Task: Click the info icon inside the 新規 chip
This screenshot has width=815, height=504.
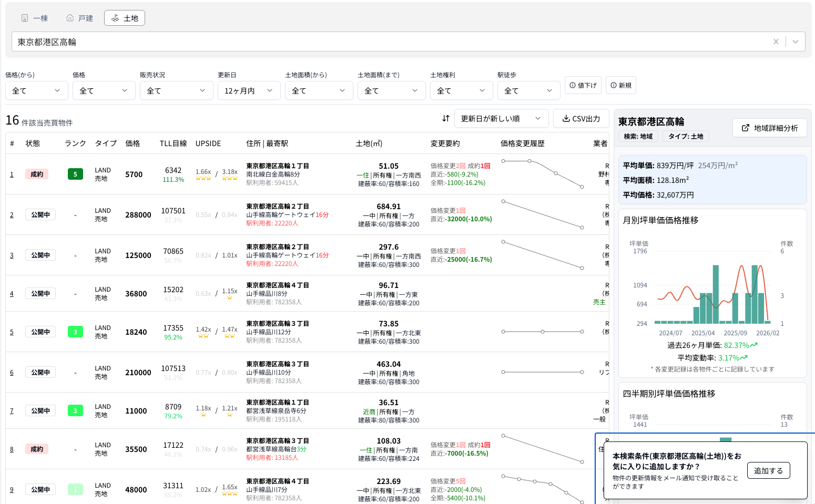Action: pyautogui.click(x=614, y=85)
